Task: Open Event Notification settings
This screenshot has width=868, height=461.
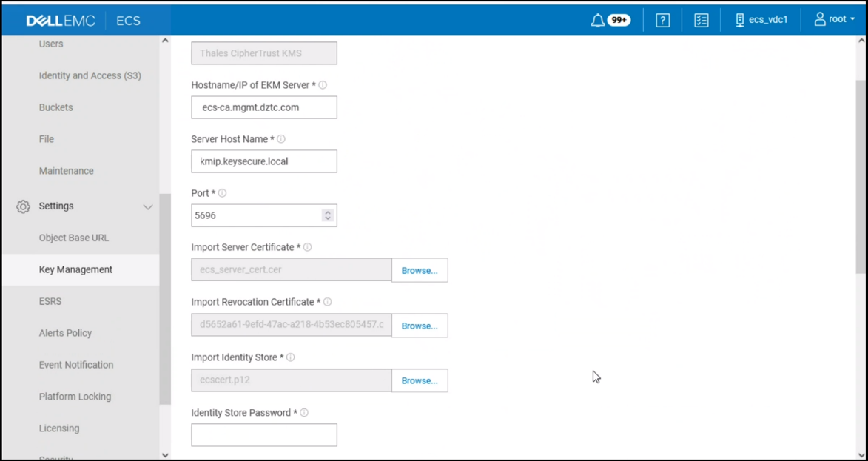Action: pyautogui.click(x=76, y=365)
